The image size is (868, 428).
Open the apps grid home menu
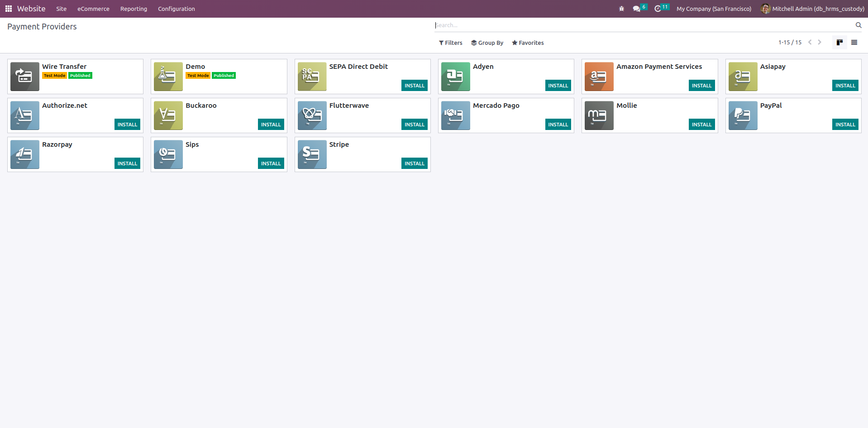[x=9, y=9]
